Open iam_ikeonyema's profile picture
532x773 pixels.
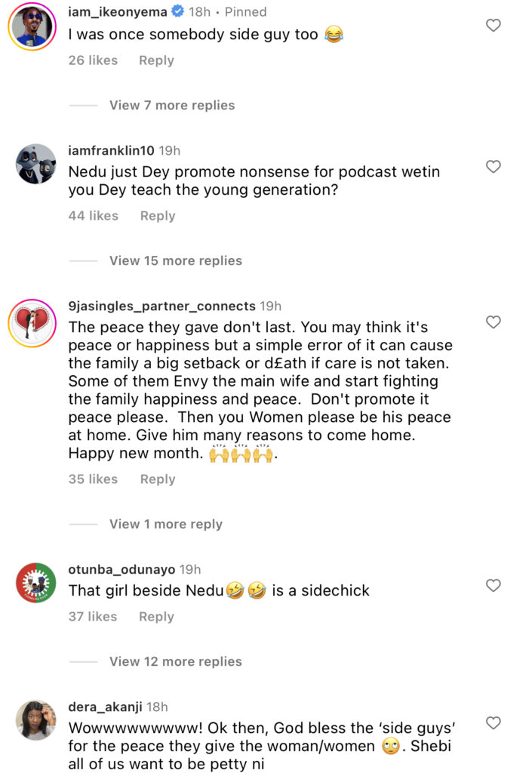tap(31, 26)
